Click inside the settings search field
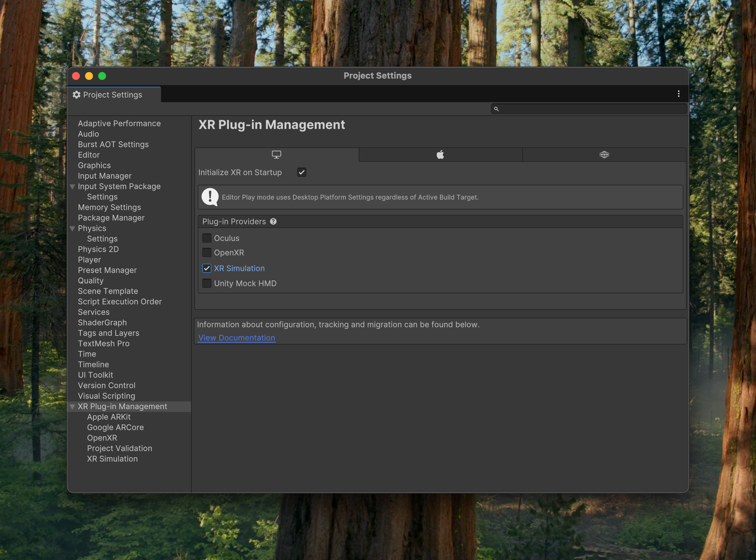756x560 pixels. (x=592, y=109)
